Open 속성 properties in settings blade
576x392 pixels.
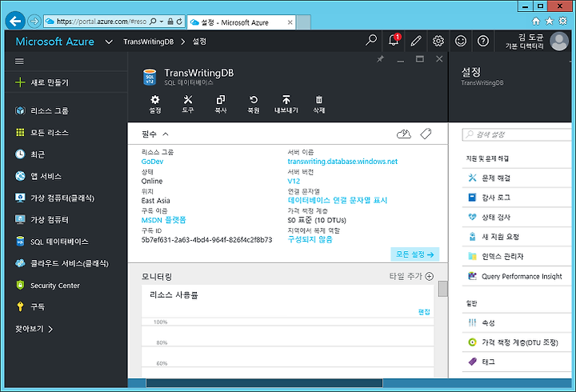517,323
